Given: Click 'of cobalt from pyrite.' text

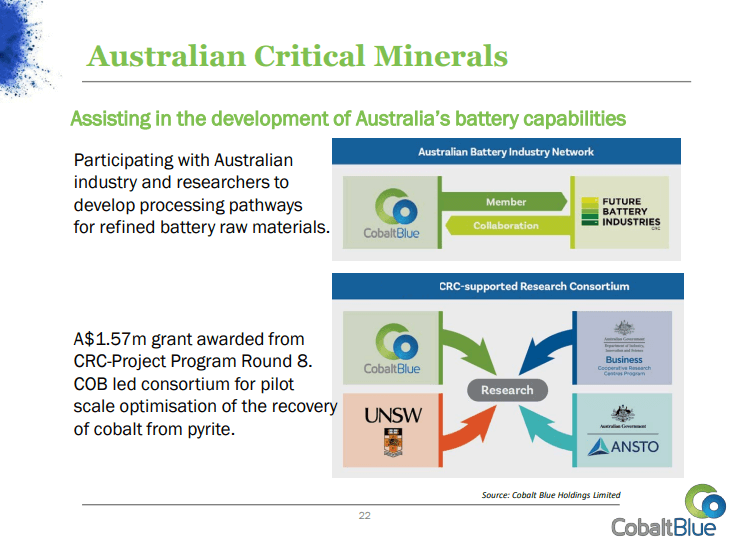Looking at the screenshot, I should [x=154, y=429].
